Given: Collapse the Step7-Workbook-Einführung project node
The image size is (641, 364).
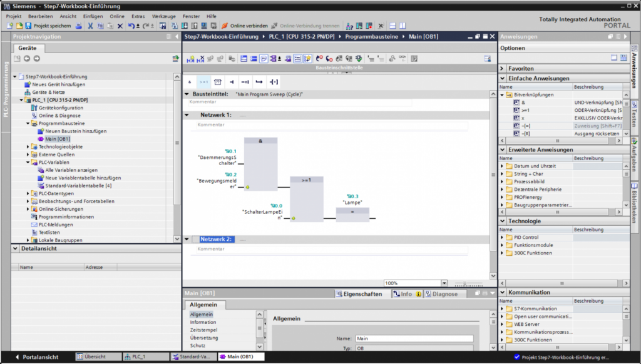Looking at the screenshot, I should pyautogui.click(x=15, y=76).
